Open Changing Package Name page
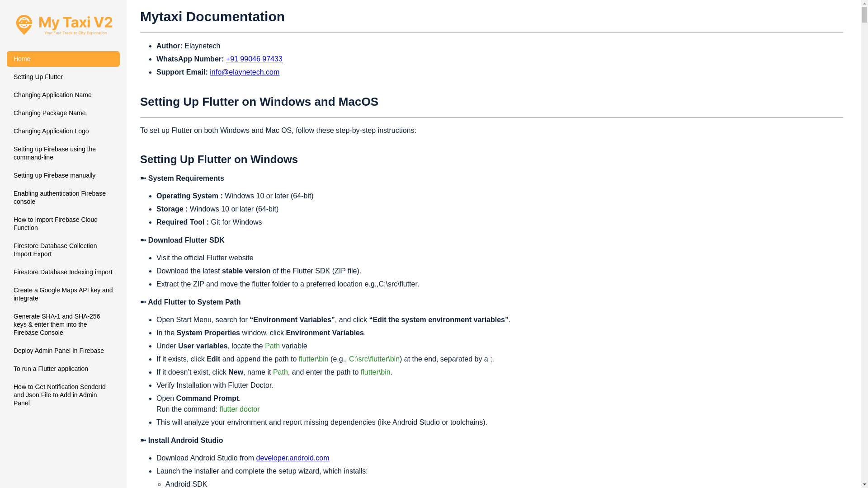Image resolution: width=868 pixels, height=488 pixels. pyautogui.click(x=63, y=113)
